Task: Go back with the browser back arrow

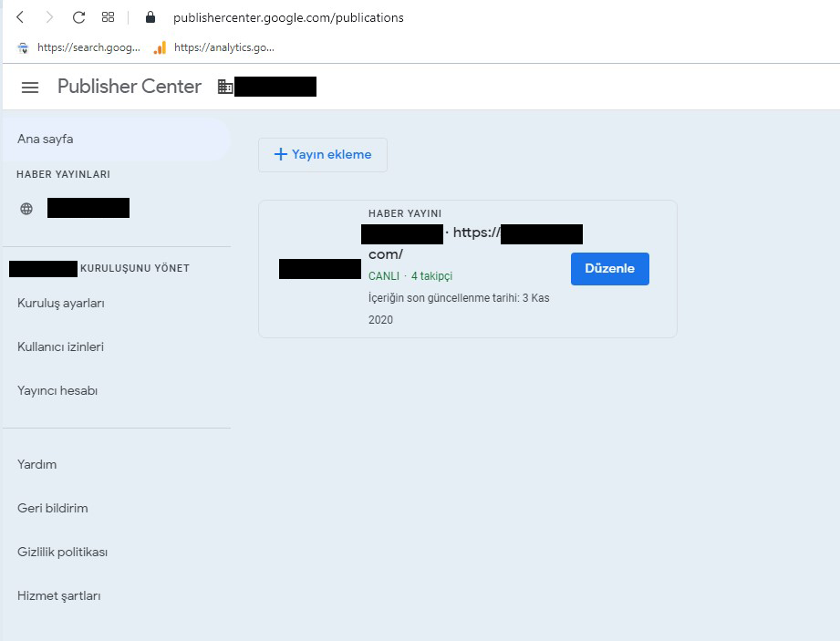Action: tap(20, 17)
